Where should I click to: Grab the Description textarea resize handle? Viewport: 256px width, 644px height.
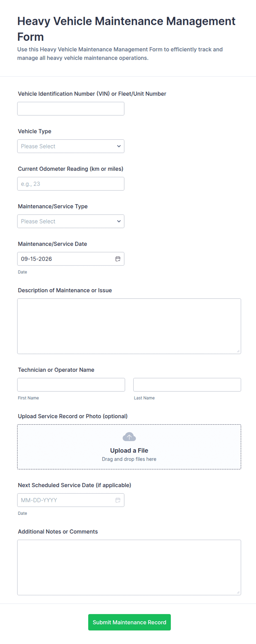click(238, 351)
